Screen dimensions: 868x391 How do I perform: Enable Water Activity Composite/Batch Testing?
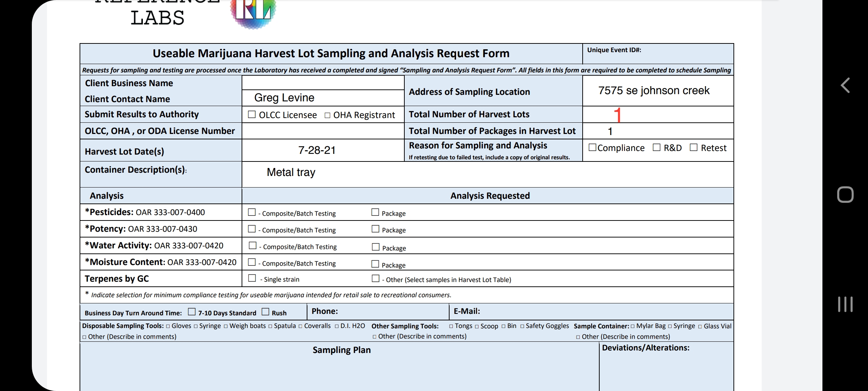[x=252, y=245]
